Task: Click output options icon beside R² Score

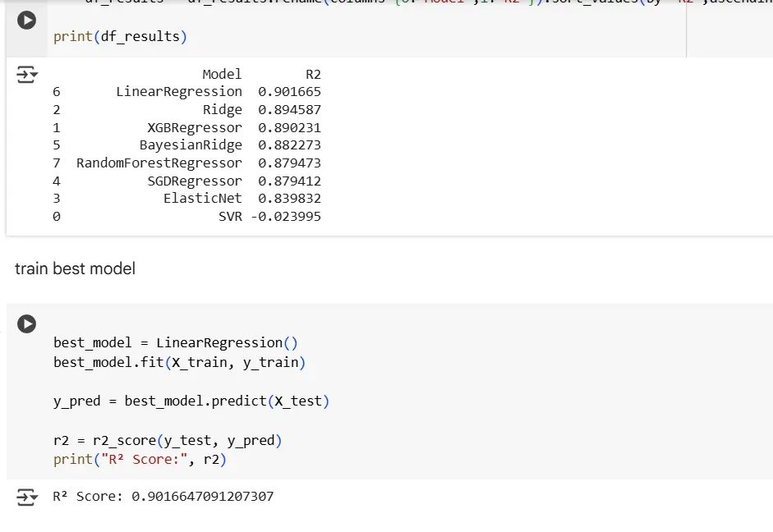Action: click(x=27, y=497)
